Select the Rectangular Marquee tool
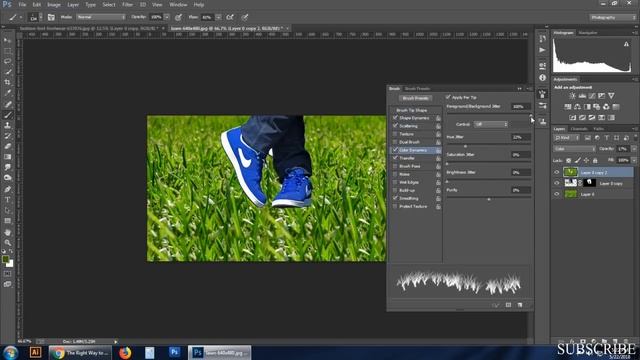Image resolution: width=640 pixels, height=360 pixels. (7, 51)
